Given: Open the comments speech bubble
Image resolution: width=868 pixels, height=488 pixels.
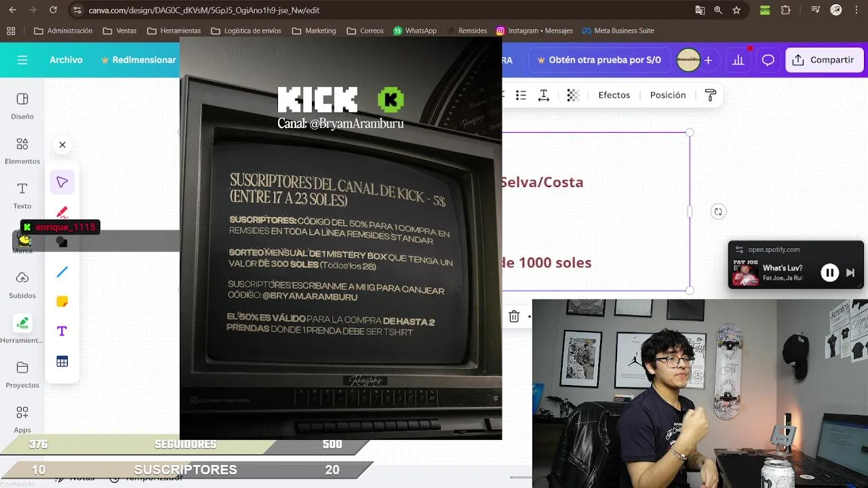Looking at the screenshot, I should [x=768, y=60].
